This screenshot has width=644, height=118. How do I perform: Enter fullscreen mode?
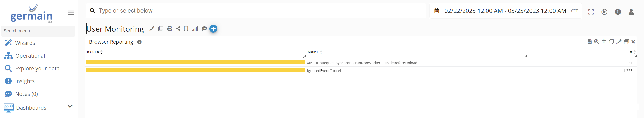click(591, 12)
